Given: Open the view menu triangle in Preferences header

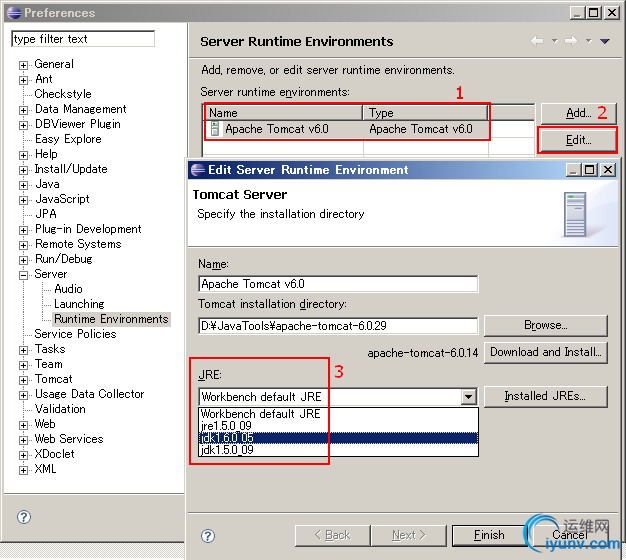Looking at the screenshot, I should [604, 41].
